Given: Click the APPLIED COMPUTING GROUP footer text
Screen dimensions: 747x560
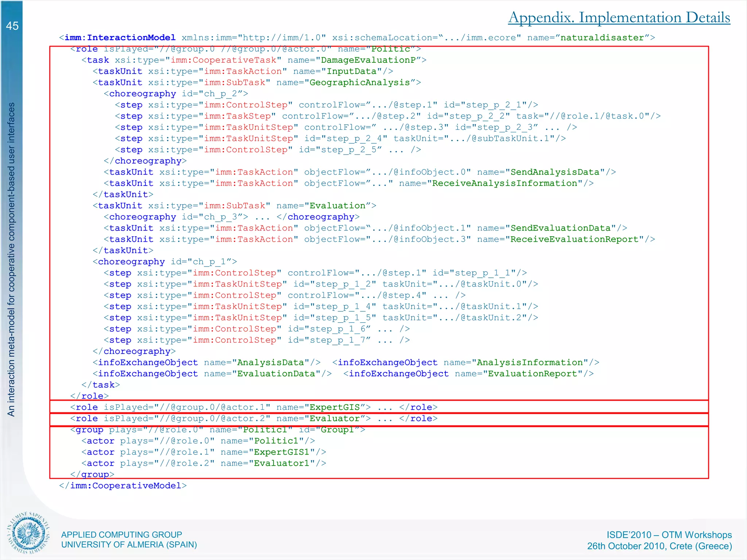Looking at the screenshot, I should click(x=121, y=534).
